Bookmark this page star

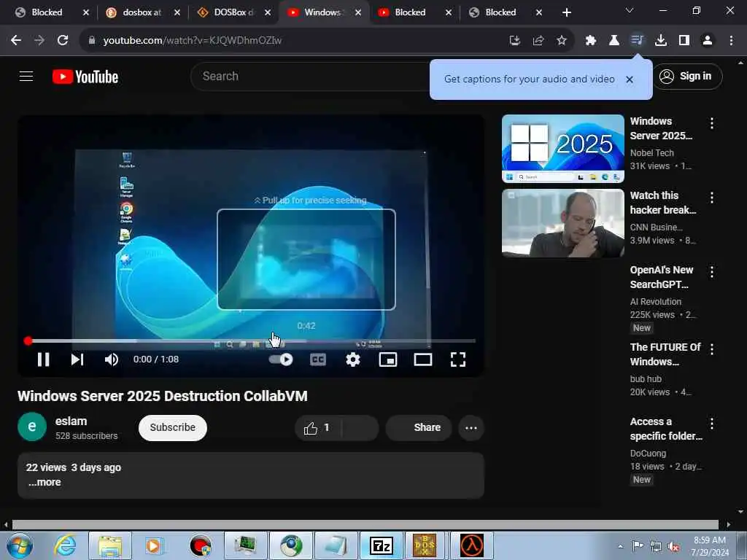coord(562,41)
